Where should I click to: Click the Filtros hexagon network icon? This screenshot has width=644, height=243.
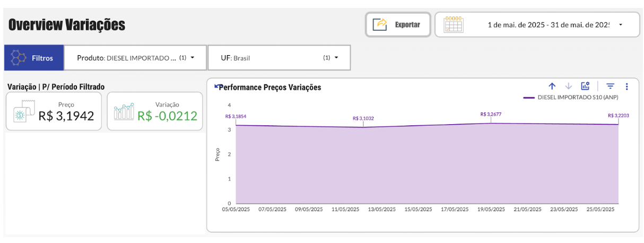coord(19,58)
